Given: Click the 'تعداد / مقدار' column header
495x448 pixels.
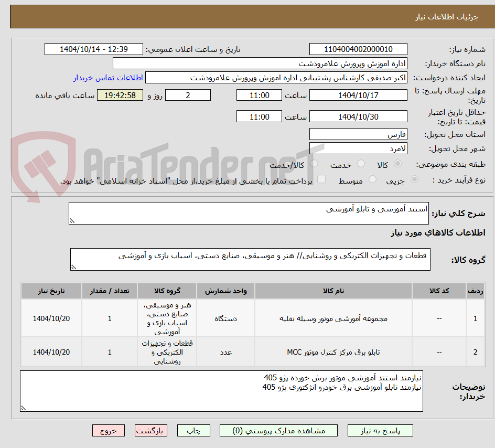Looking at the screenshot, I should click(110, 291).
